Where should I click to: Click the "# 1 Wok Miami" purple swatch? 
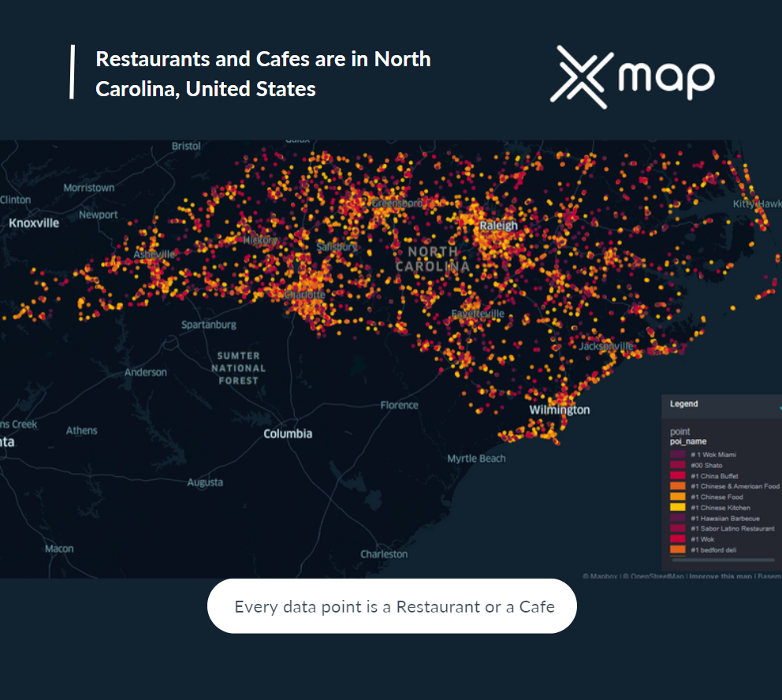(676, 454)
